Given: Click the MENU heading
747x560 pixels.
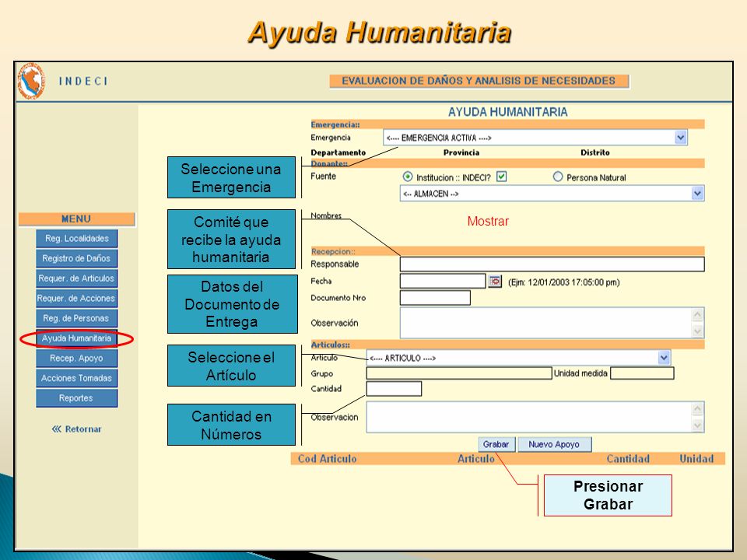Looking at the screenshot, I should (77, 219).
